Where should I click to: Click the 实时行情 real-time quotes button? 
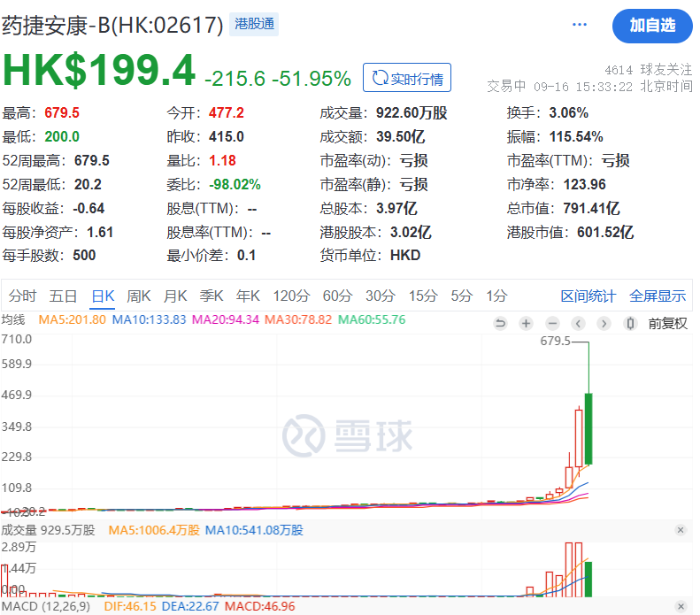tap(407, 78)
